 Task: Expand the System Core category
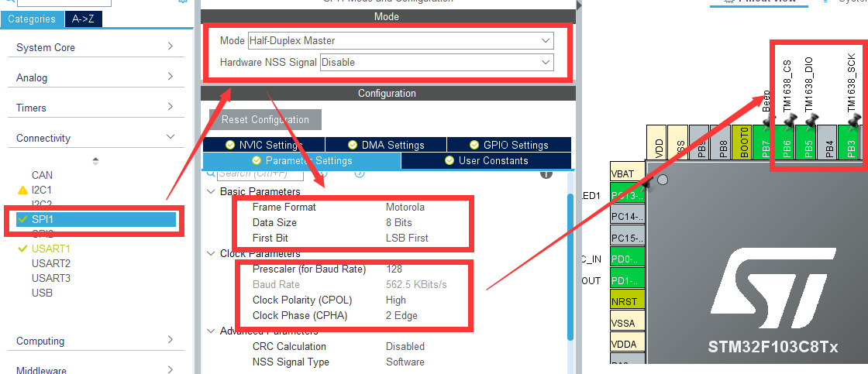[96, 47]
